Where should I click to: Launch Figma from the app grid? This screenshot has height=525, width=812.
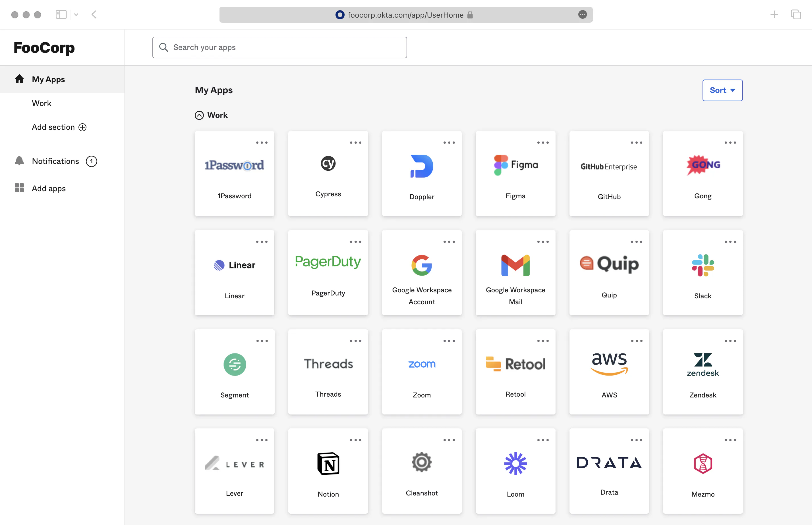click(x=515, y=173)
